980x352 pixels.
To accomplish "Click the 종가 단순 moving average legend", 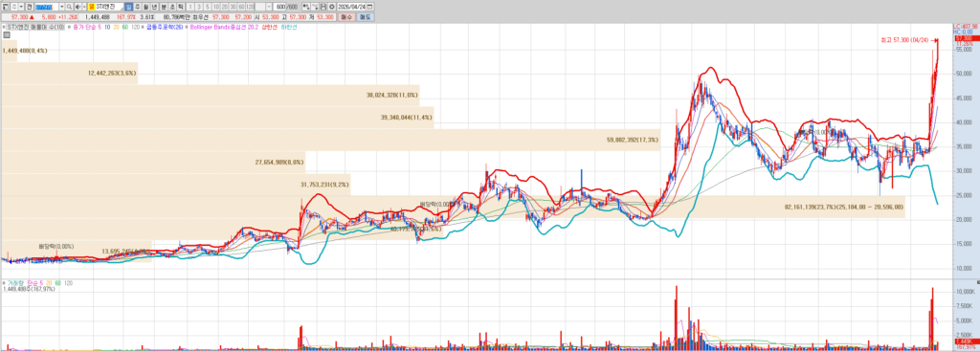I will click(86, 28).
